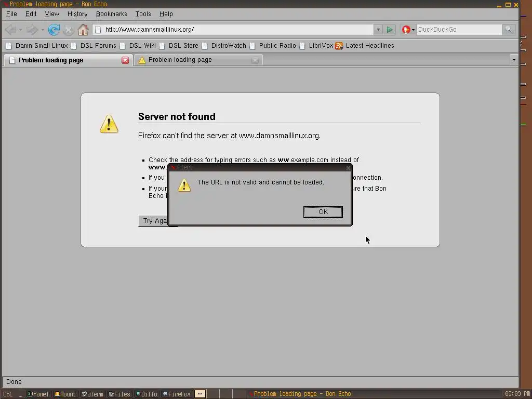The height and width of the screenshot is (399, 532).
Task: Open the DSL Wiki bookmark
Action: [x=138, y=46]
